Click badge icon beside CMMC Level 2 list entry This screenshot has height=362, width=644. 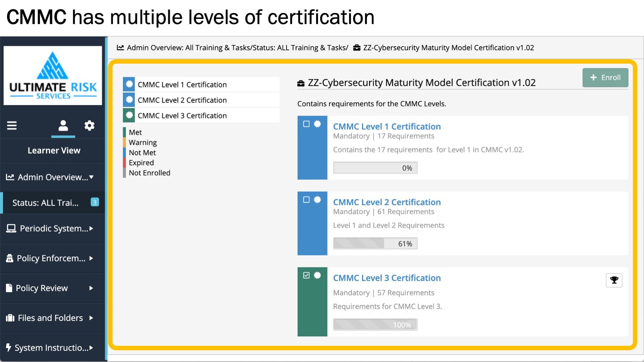point(129,100)
